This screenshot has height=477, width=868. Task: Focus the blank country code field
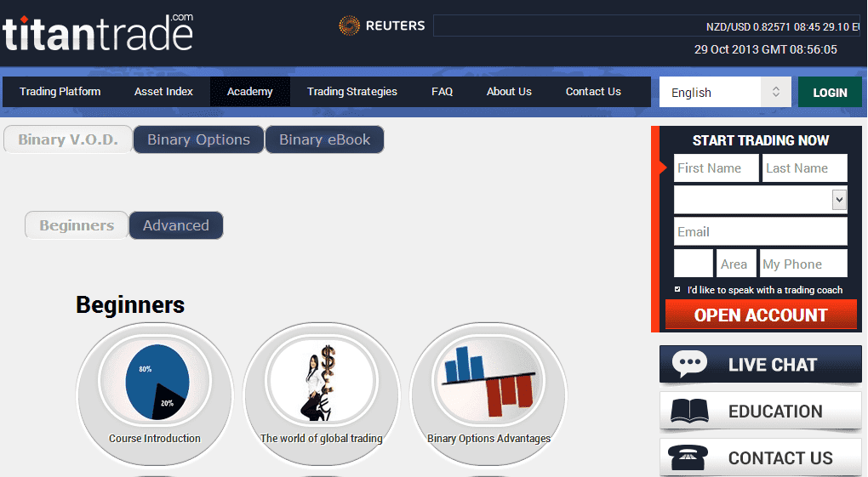click(x=693, y=264)
